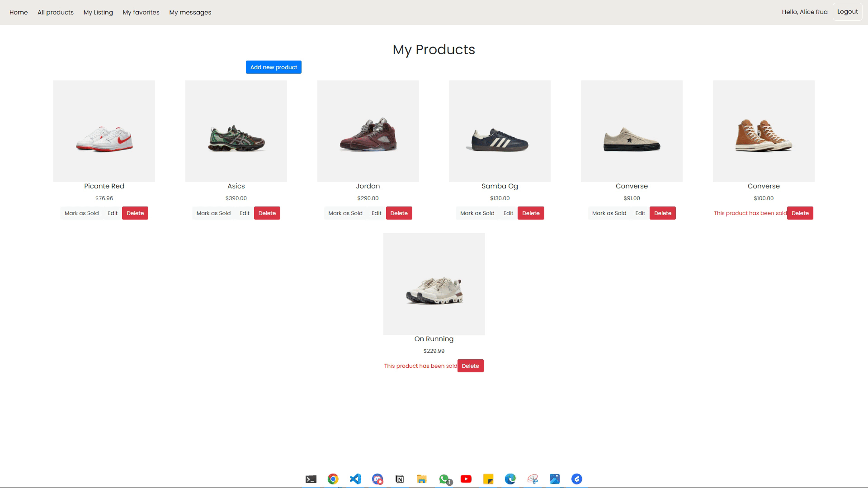Log out using the Logout button
868x488 pixels.
point(847,12)
